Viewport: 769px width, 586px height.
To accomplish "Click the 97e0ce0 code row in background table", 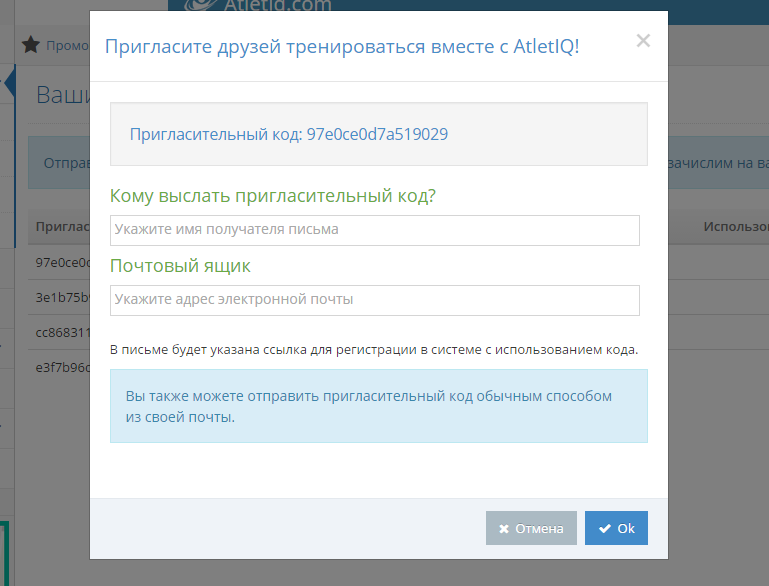I will pyautogui.click(x=62, y=262).
